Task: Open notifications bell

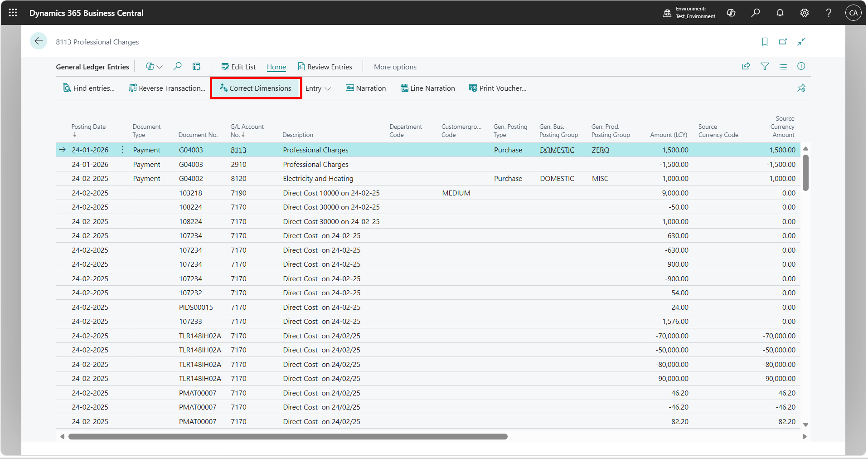Action: tap(780, 13)
